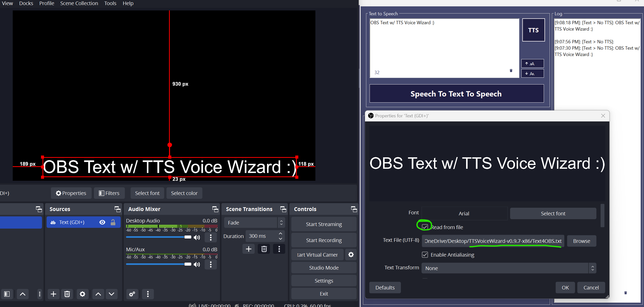Open Mic/Aux options menu
The width and height of the screenshot is (644, 307).
click(211, 264)
